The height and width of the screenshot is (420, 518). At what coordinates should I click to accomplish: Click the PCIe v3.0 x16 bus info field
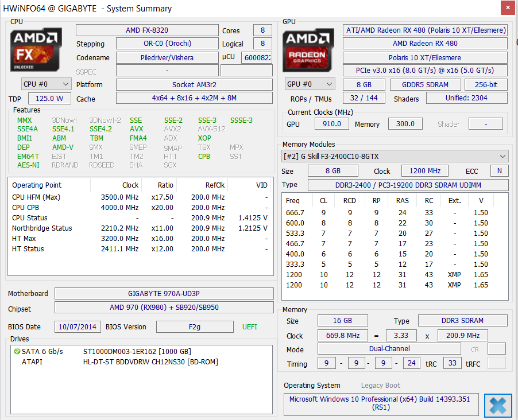pos(425,71)
